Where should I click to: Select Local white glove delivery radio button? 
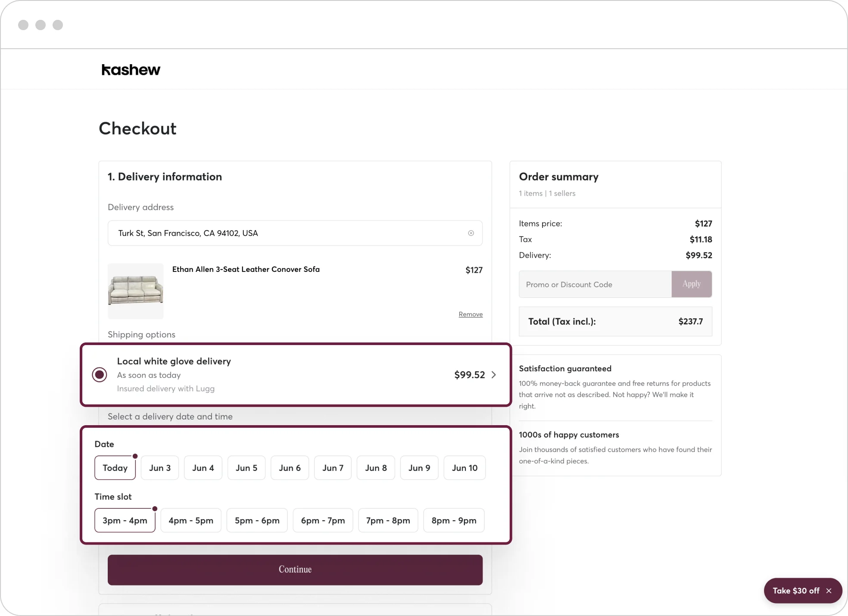click(100, 374)
